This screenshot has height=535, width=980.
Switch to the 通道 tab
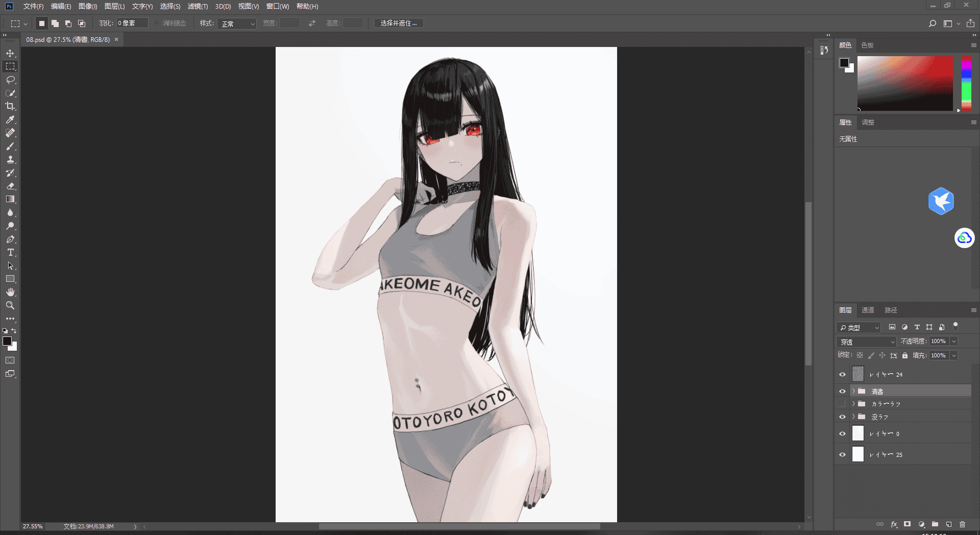(x=868, y=310)
